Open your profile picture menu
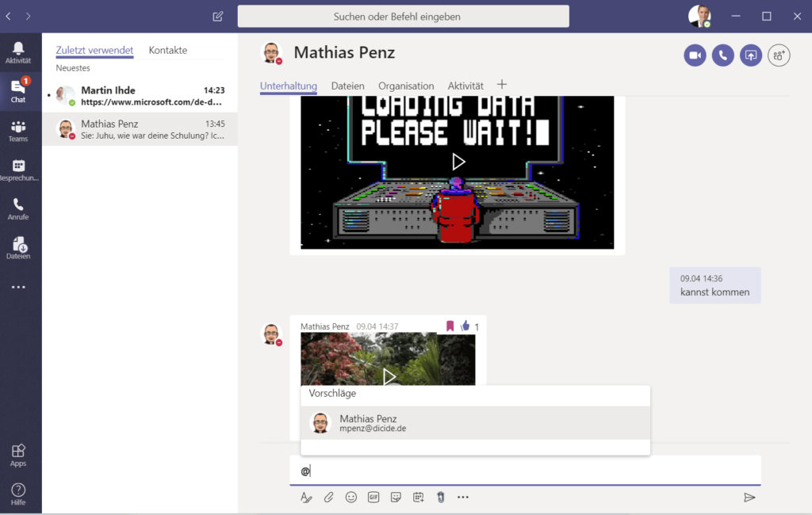Screen dimensions: 812x515 click(699, 16)
